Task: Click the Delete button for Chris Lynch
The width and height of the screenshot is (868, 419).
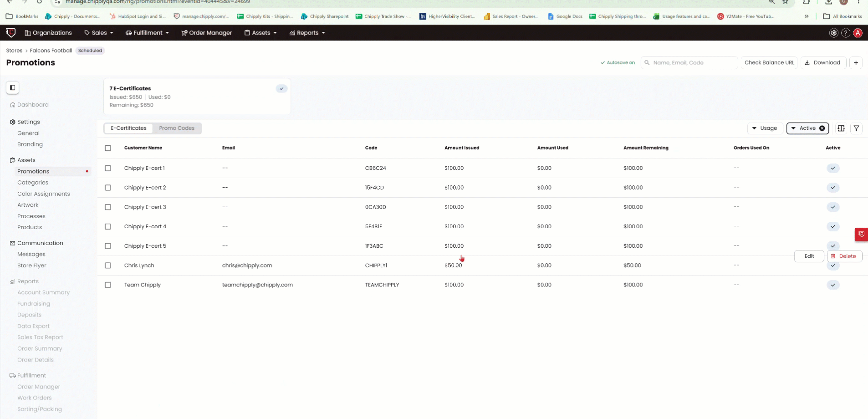Action: (844, 256)
